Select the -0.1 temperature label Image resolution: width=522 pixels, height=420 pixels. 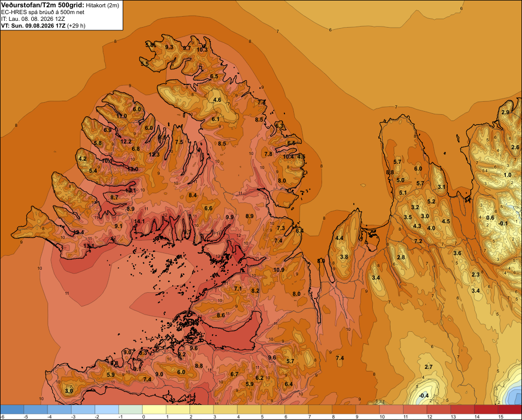[x=503, y=223]
